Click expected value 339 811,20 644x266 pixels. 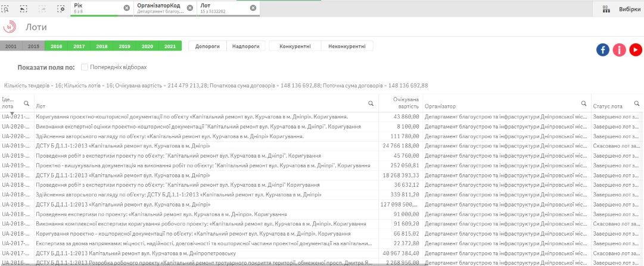(407, 195)
